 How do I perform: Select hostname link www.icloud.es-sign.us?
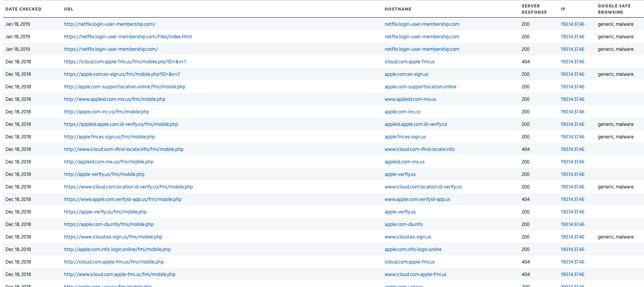point(408,237)
